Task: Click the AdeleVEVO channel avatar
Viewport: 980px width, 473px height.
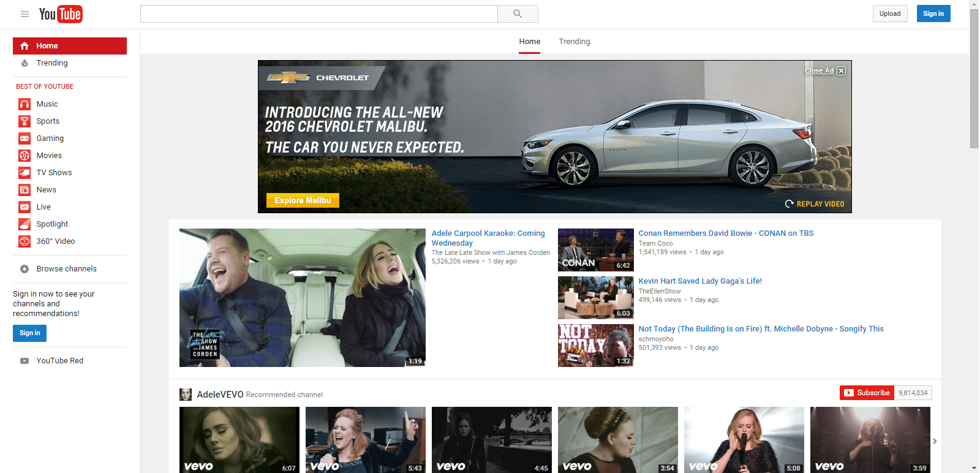Action: pos(186,395)
